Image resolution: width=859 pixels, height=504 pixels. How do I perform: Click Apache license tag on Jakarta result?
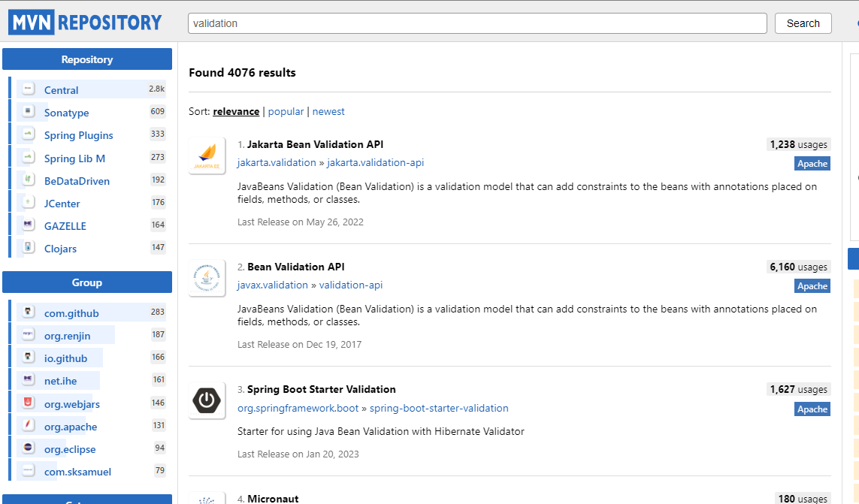(x=812, y=163)
